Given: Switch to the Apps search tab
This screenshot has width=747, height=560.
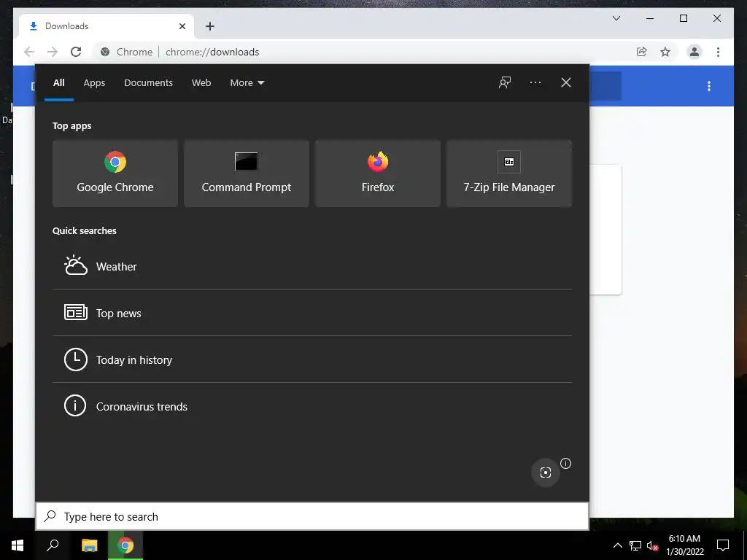Looking at the screenshot, I should 94,83.
